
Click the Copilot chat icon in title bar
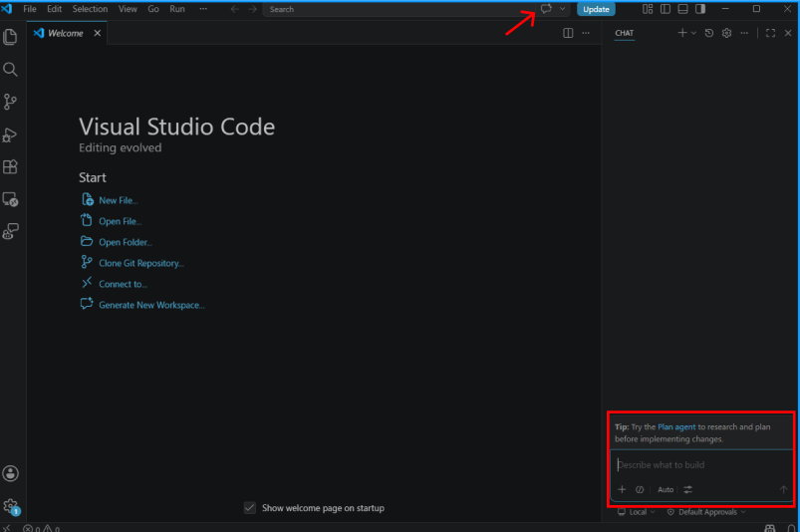[x=546, y=9]
